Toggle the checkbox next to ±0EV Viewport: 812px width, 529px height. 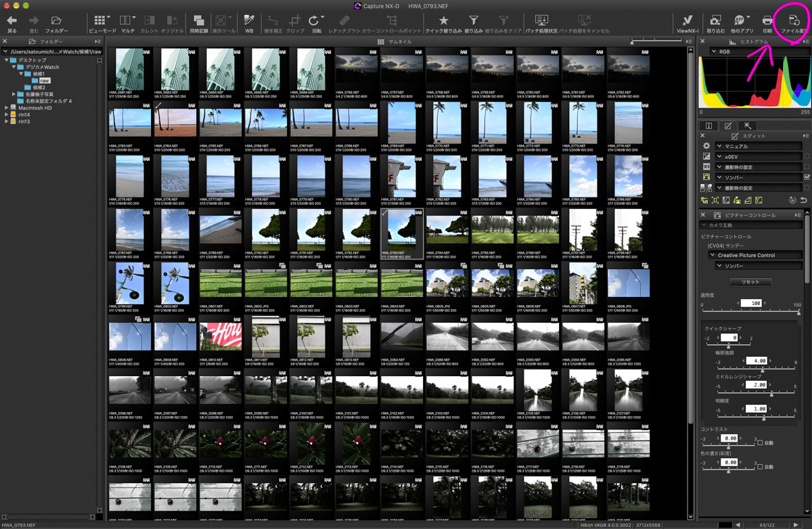(807, 156)
